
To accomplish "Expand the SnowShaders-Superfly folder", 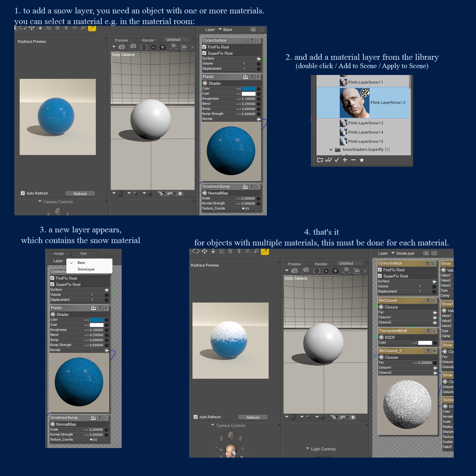I will click(x=331, y=150).
